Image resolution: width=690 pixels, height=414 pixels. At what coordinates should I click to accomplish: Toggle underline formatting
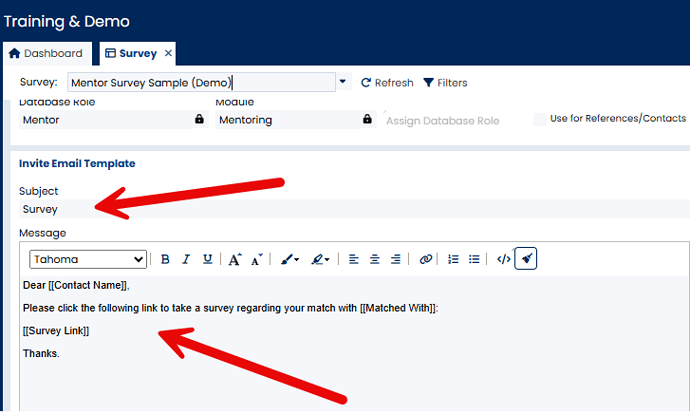[x=207, y=259]
